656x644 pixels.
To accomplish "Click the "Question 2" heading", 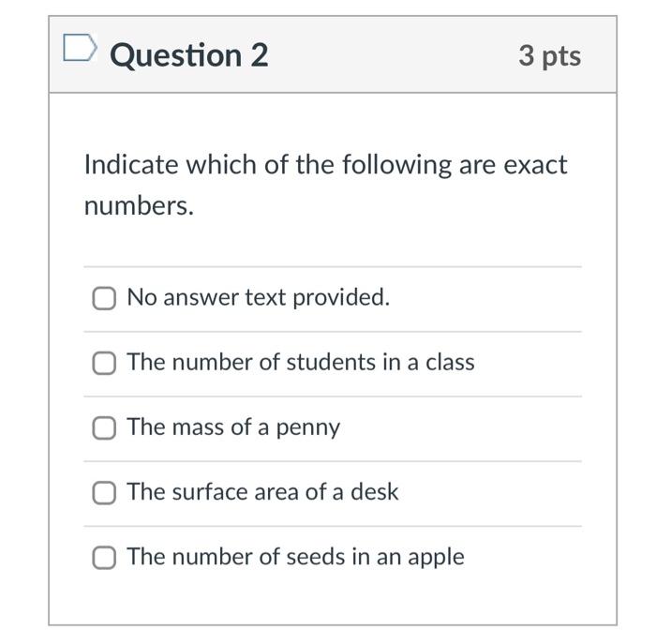I will coord(188,55).
